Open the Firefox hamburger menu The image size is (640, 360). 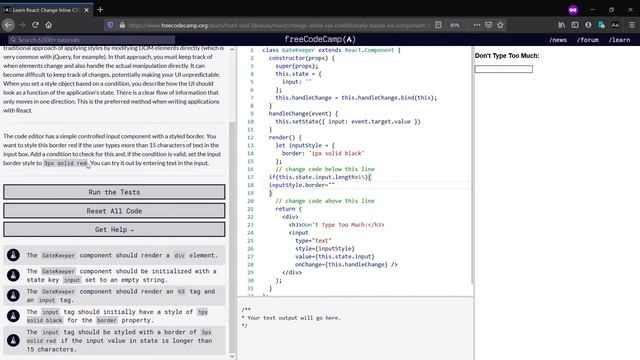coord(632,25)
